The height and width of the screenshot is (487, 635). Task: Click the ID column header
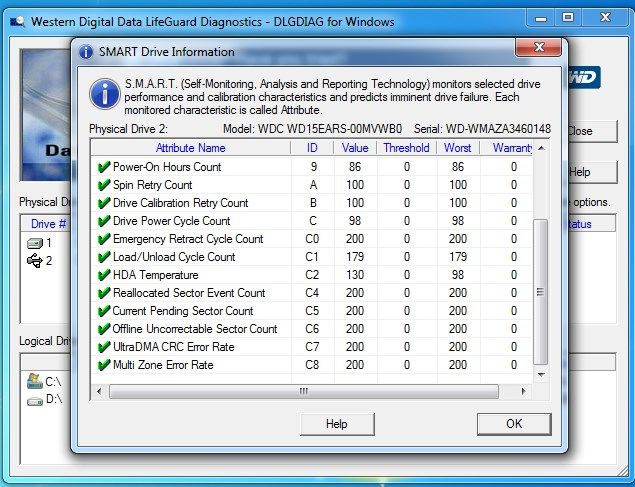pyautogui.click(x=311, y=148)
